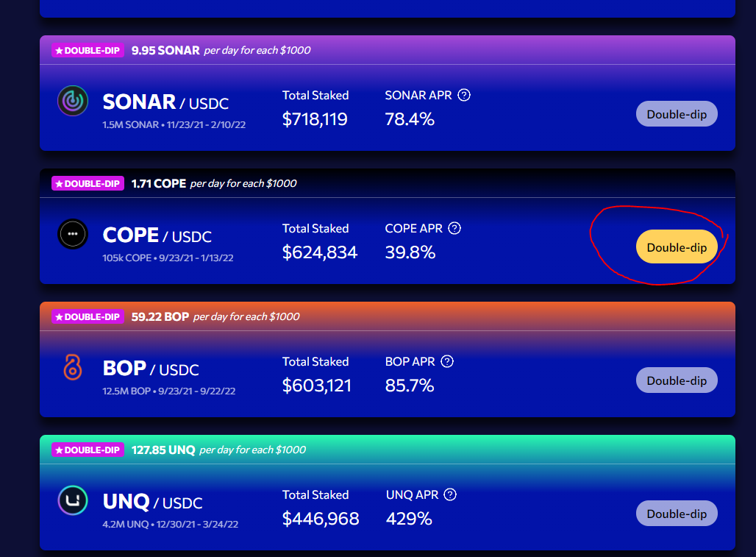Click the COPE token logo icon

[72, 235]
